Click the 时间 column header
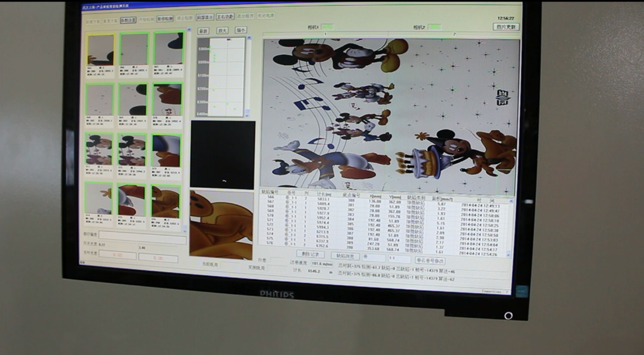Viewport: 644px width, 355px height. 486,201
